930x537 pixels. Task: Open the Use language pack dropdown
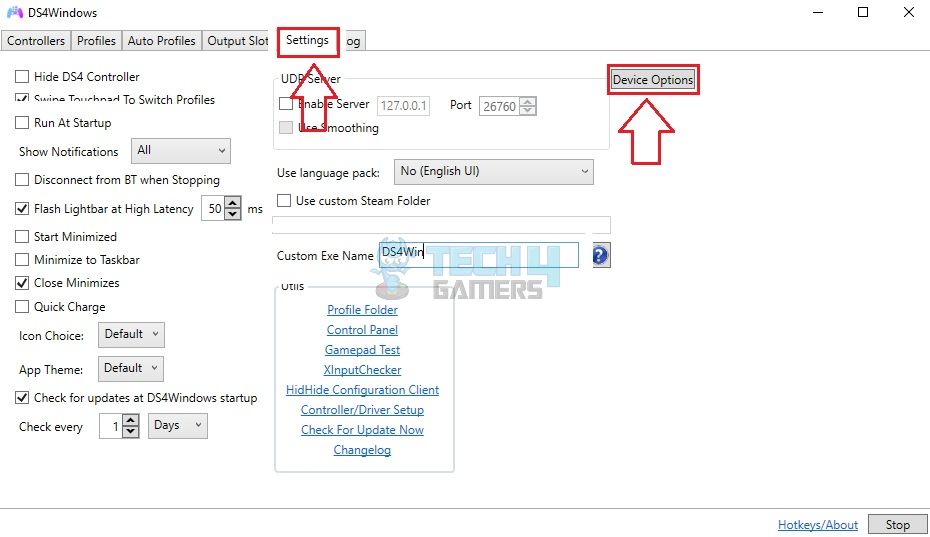493,171
